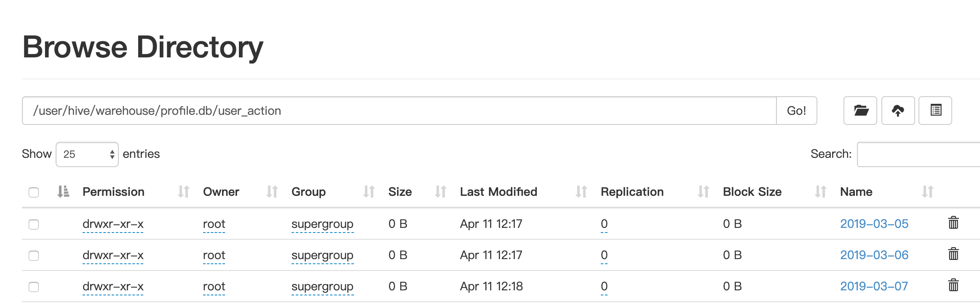Click the upload files cloud icon

pos(898,111)
